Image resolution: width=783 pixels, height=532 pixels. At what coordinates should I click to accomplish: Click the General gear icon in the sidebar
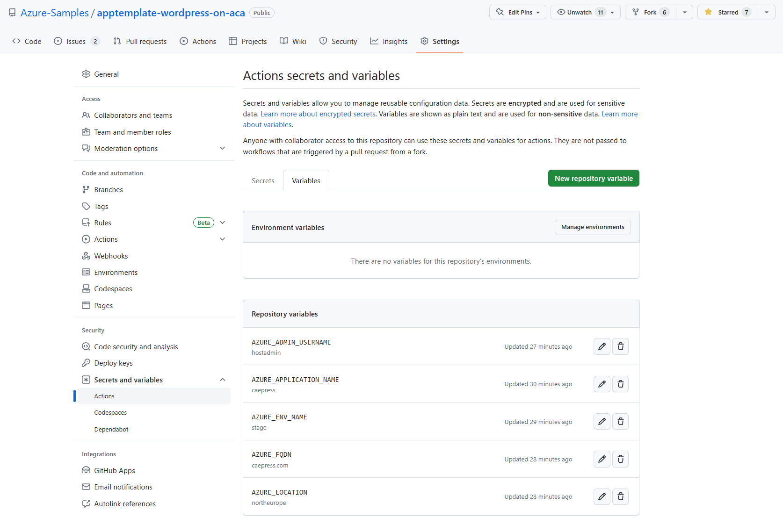click(x=86, y=74)
